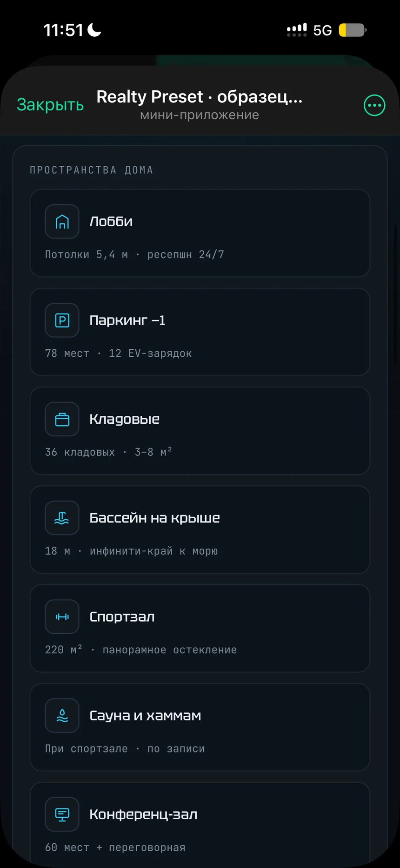Open the Конференц-зал card title

click(x=143, y=814)
